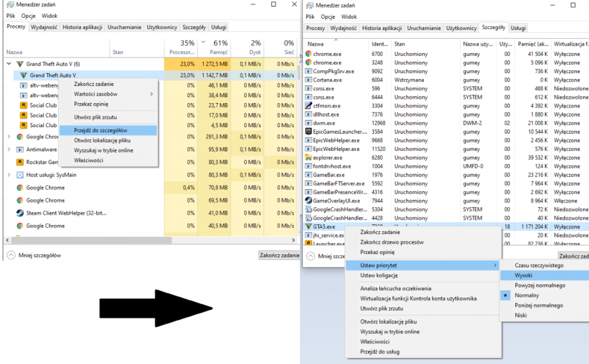The image size is (589, 364).
Task: Click the dwm.exe icon
Action: click(309, 123)
